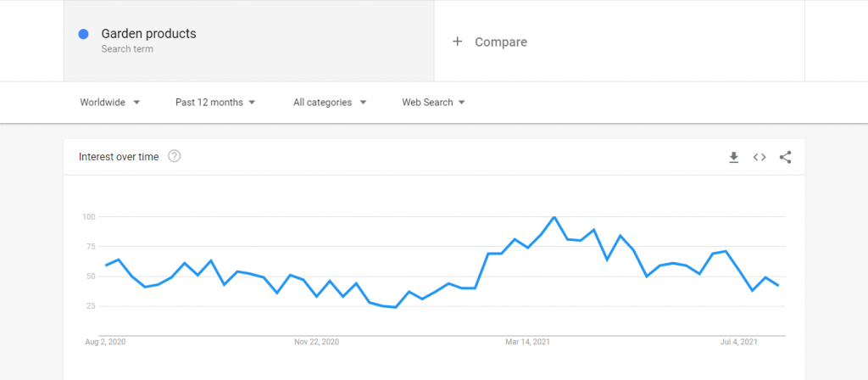
Task: Click the blue dot beside Garden products
Action: click(84, 34)
